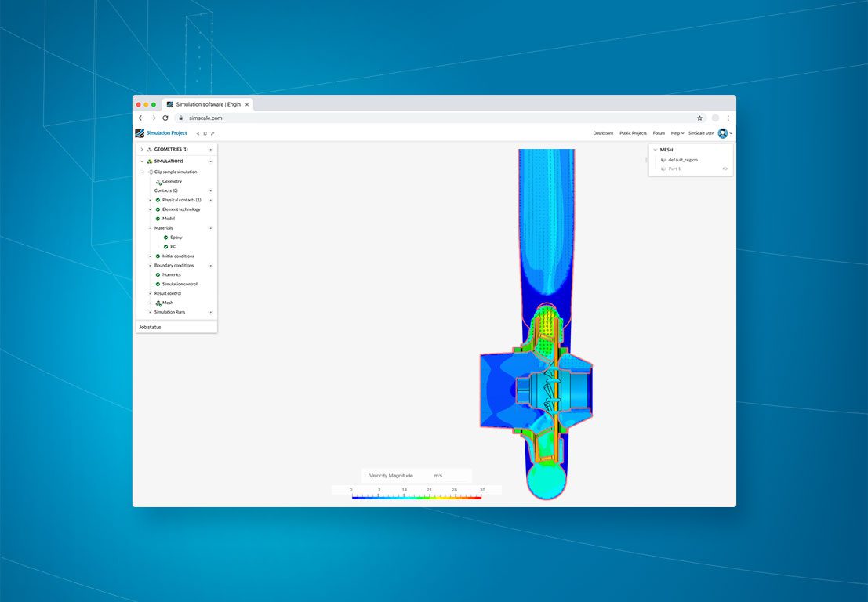Collapse the Clip sample simulation node

[142, 172]
